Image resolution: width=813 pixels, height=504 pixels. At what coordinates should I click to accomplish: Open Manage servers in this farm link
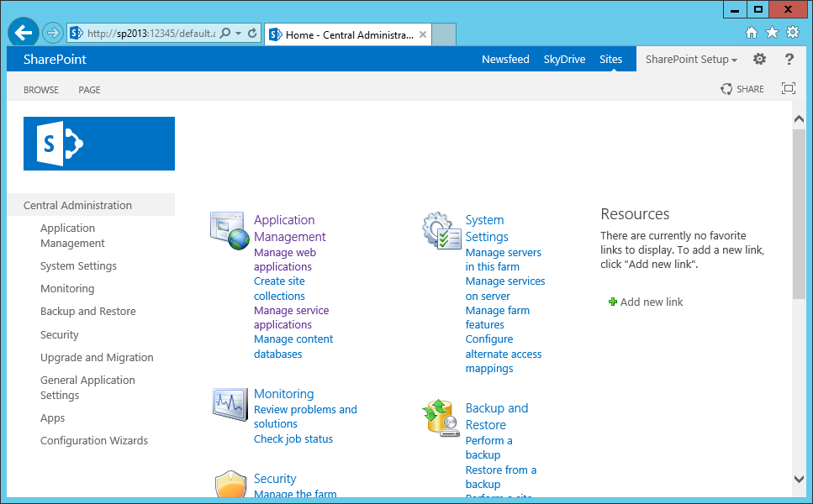pyautogui.click(x=503, y=260)
